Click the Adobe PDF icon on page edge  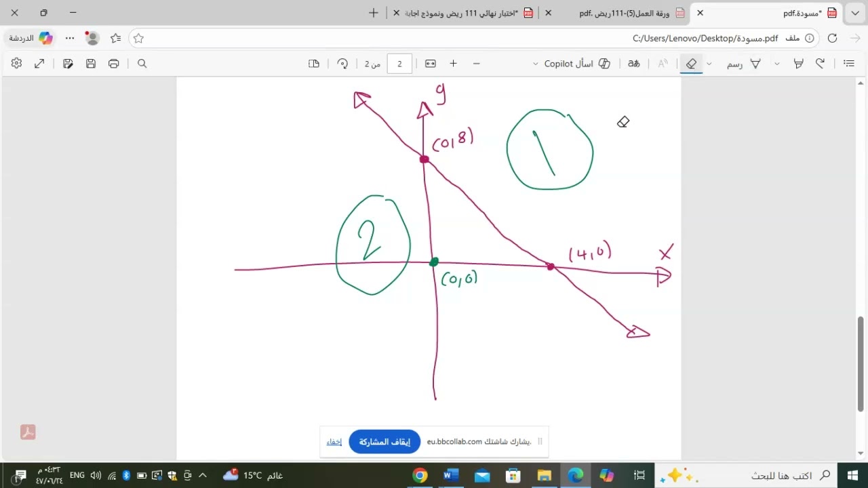point(28,432)
